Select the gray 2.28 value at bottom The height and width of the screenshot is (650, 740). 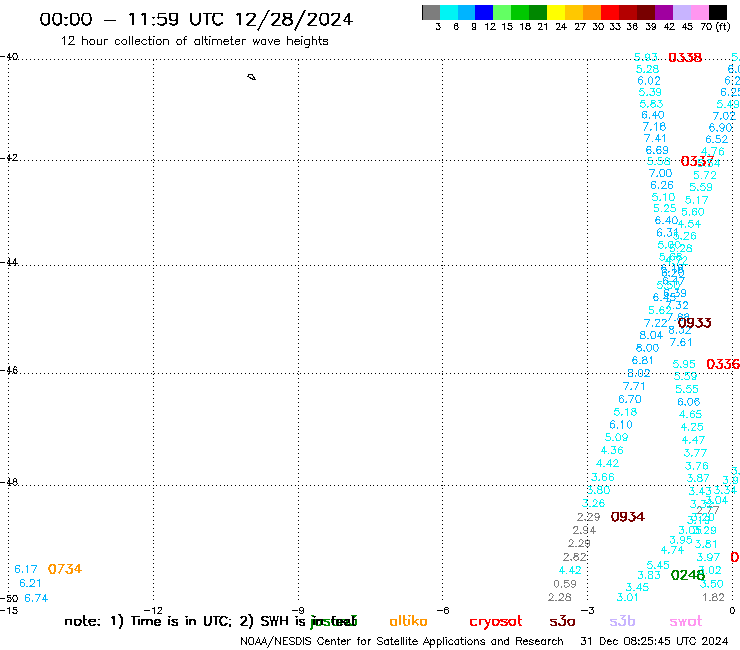[x=560, y=598]
